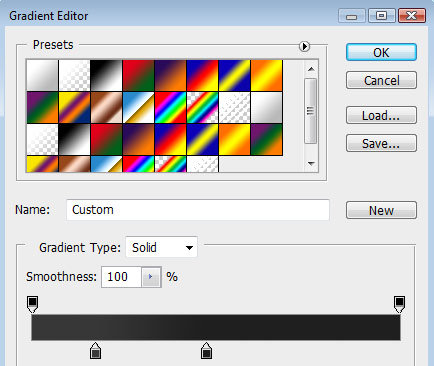Click the presets scrollbar up arrow
This screenshot has height=366, width=434.
pos(311,69)
